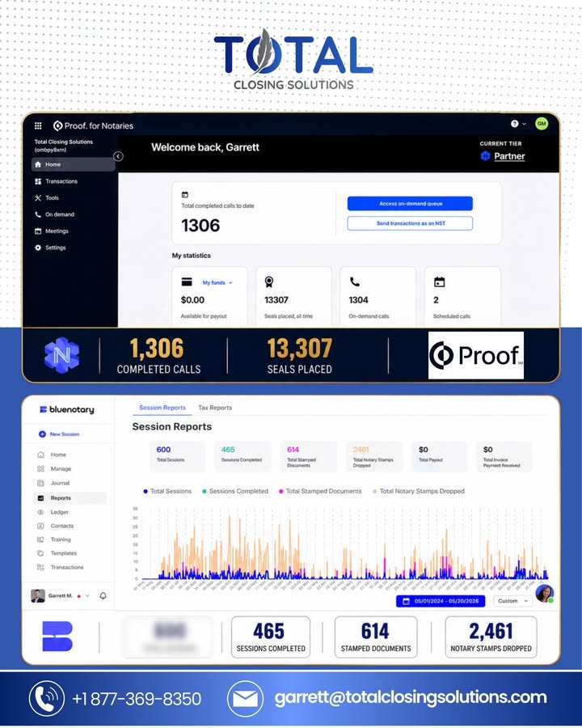Screen dimensions: 582x728
Task: Click the 614 Total Stamped Documents card
Action: pos(308,456)
